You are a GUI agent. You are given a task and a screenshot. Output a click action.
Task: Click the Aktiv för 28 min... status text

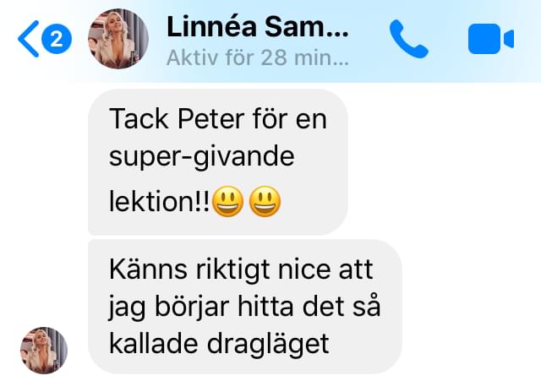point(258,57)
